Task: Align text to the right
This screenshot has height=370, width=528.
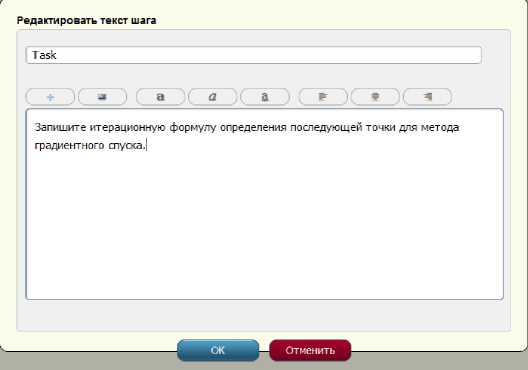Action: (x=427, y=97)
